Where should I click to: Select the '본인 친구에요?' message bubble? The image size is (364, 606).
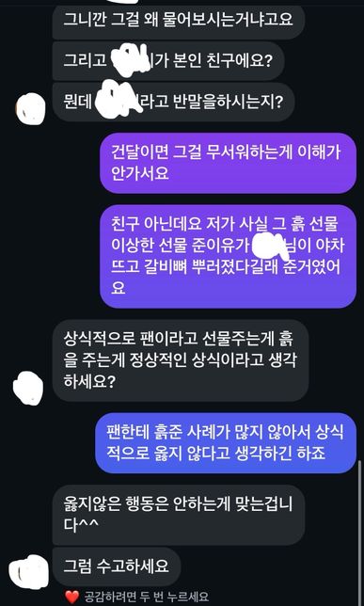pyautogui.click(x=168, y=61)
